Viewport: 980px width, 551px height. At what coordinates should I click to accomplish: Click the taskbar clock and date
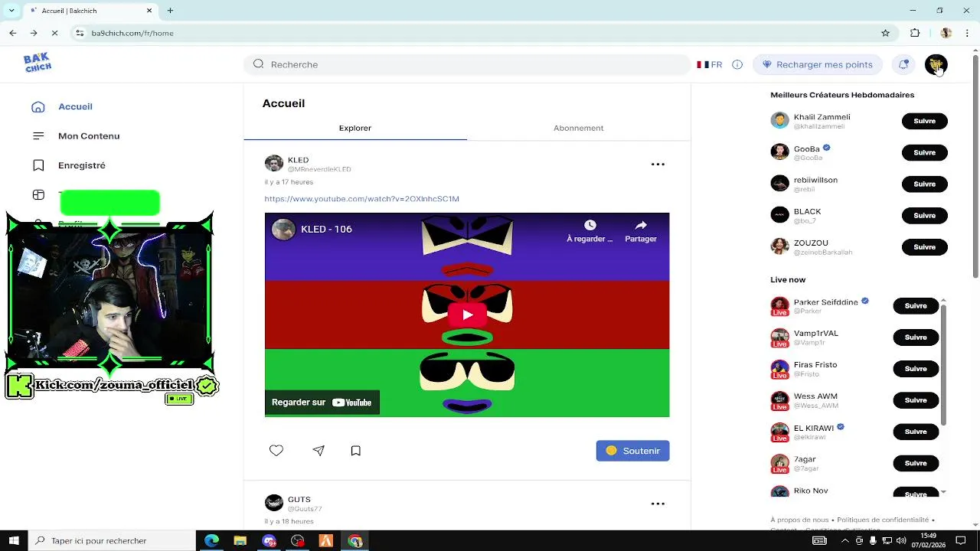tap(928, 540)
